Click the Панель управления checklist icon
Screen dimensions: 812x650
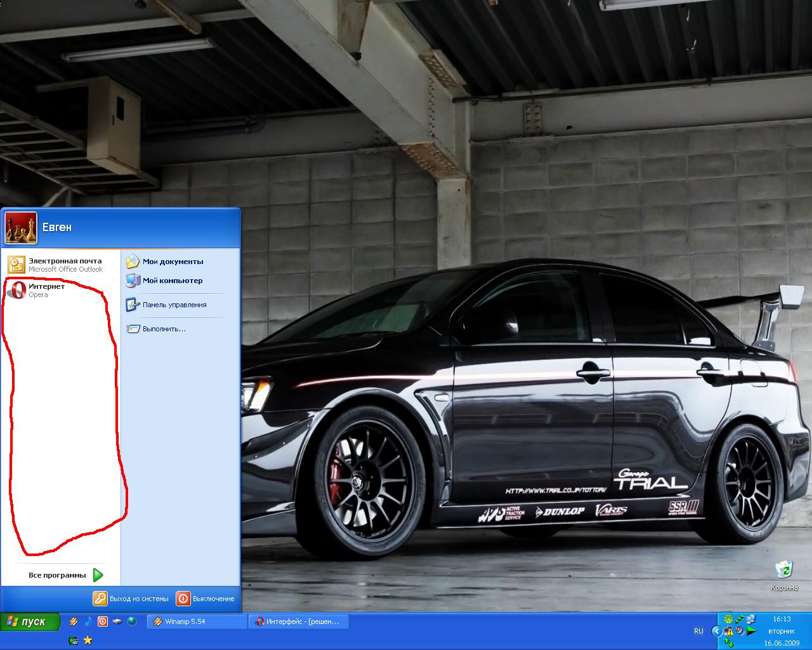(x=133, y=305)
